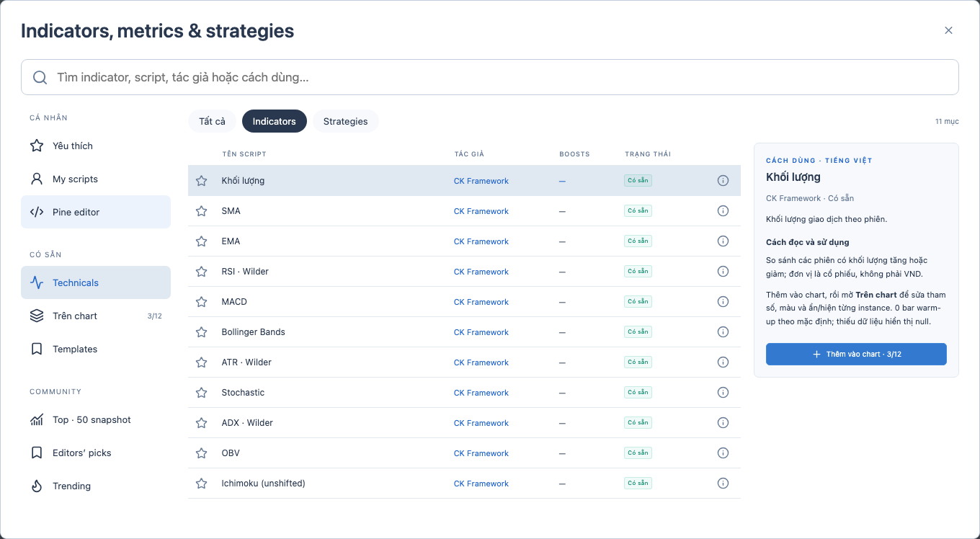Show info icon for SMA
The image size is (980, 539).
coord(723,211)
